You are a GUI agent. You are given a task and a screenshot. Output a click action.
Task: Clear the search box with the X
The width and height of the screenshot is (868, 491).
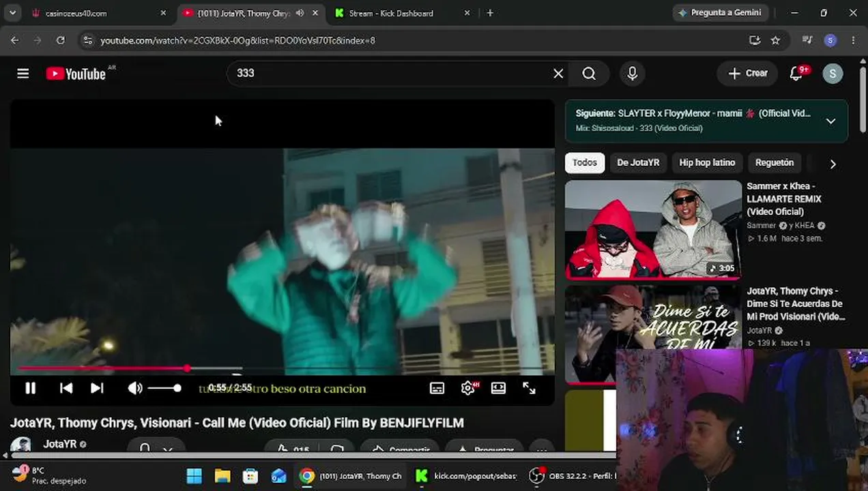click(558, 74)
